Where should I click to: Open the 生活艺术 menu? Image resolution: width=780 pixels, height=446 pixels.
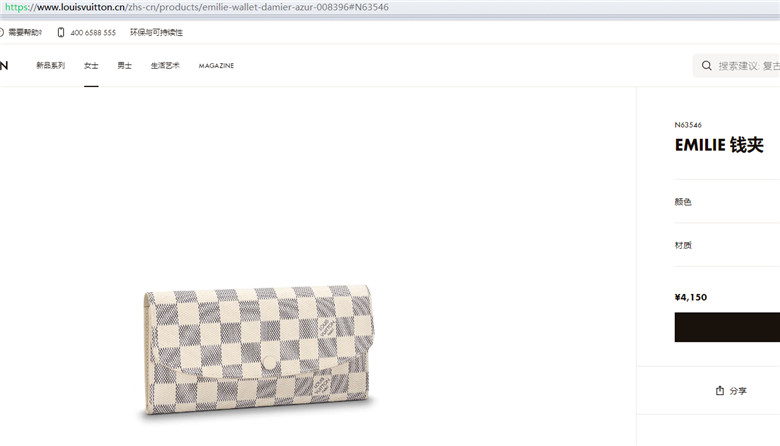165,66
